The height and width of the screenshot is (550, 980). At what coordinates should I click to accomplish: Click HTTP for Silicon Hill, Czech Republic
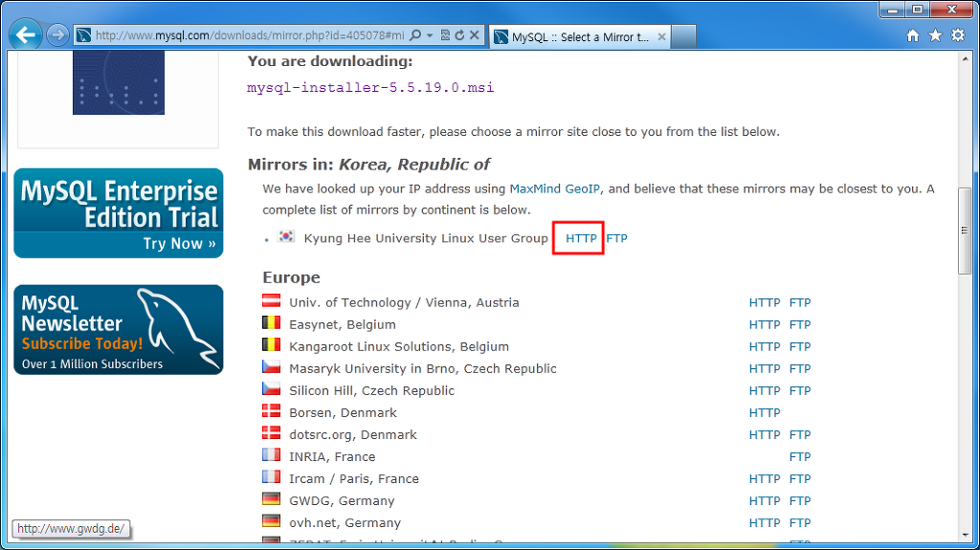(x=765, y=390)
